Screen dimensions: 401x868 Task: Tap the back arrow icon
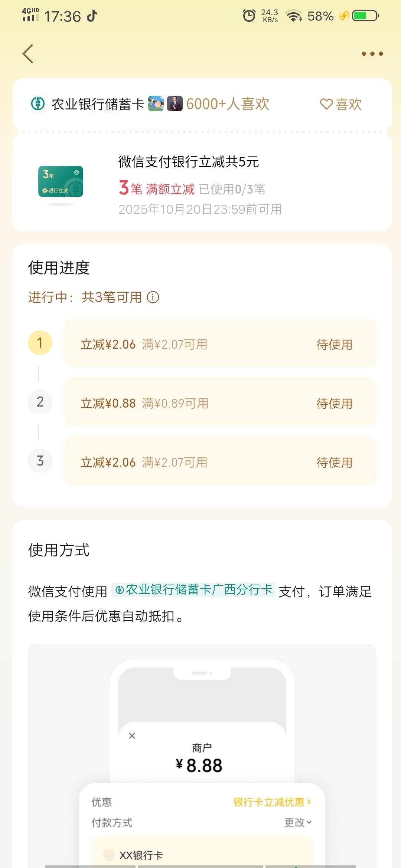tap(28, 54)
